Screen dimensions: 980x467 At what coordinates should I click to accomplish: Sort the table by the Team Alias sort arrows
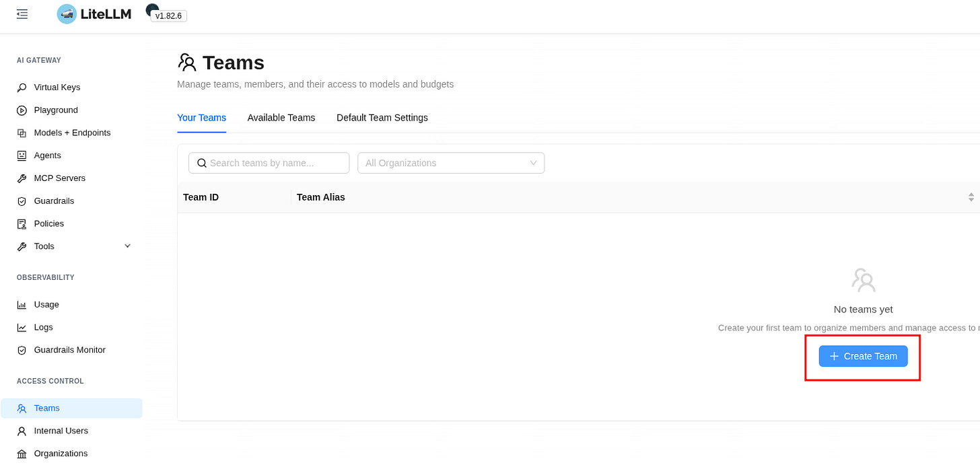pos(971,197)
